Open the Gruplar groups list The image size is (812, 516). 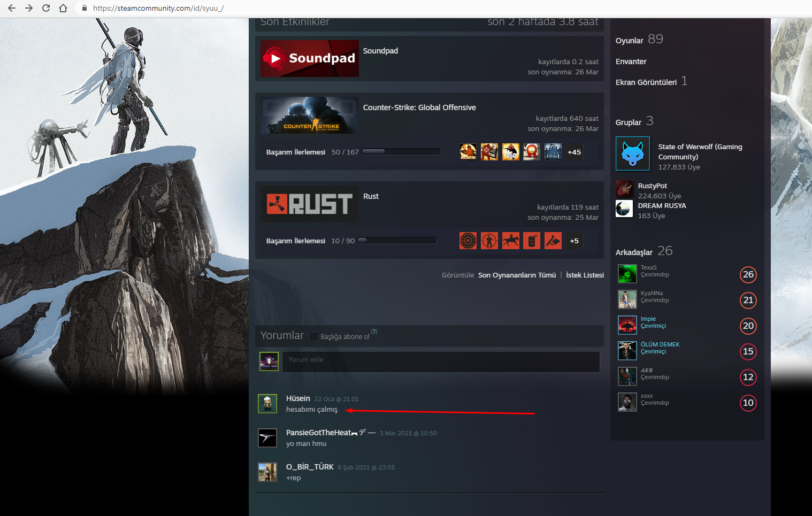pos(634,121)
